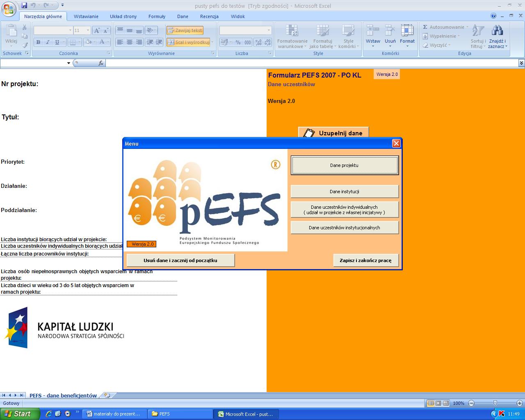
Task: Decrease font size with smaller A icon
Action: 106,30
